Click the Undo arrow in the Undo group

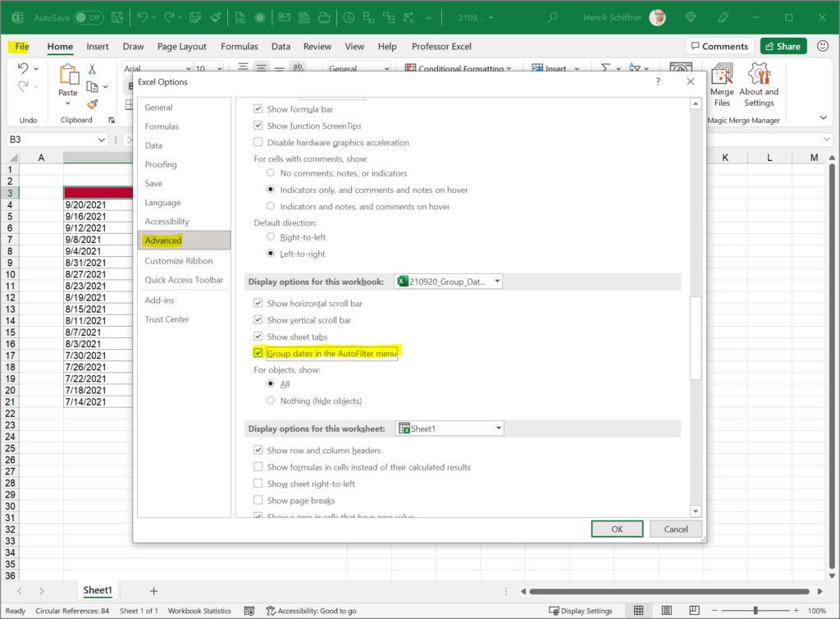pos(22,68)
